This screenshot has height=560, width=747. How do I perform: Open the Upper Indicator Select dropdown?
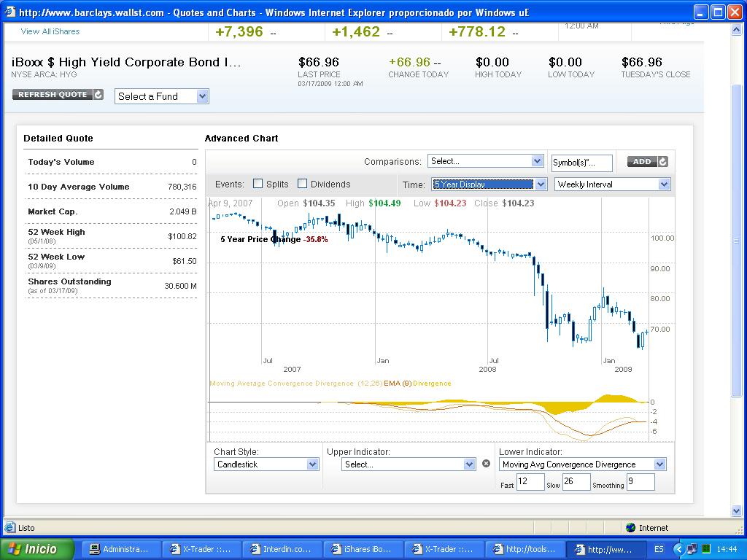point(409,464)
